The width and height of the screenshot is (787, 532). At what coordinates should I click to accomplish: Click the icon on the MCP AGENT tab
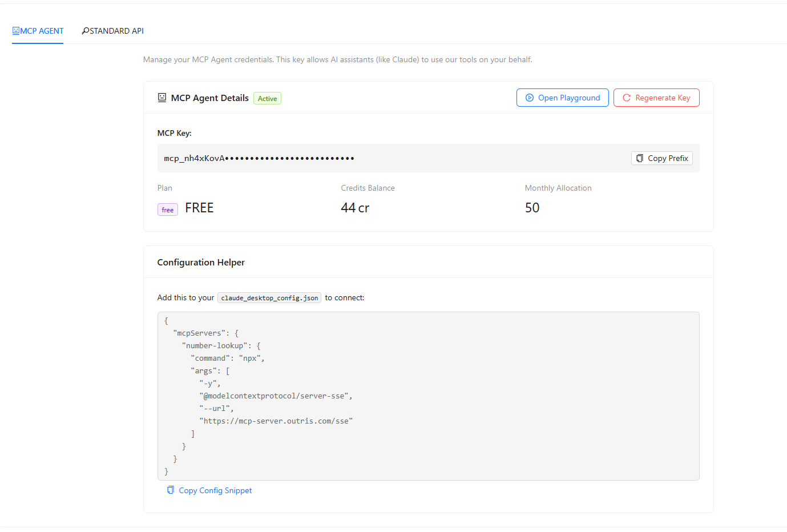(x=16, y=30)
